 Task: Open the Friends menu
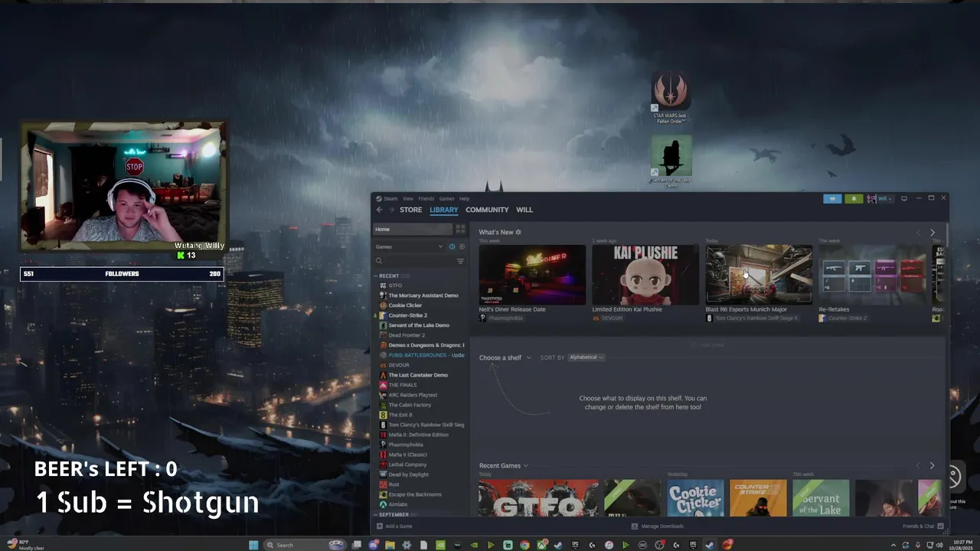click(426, 198)
